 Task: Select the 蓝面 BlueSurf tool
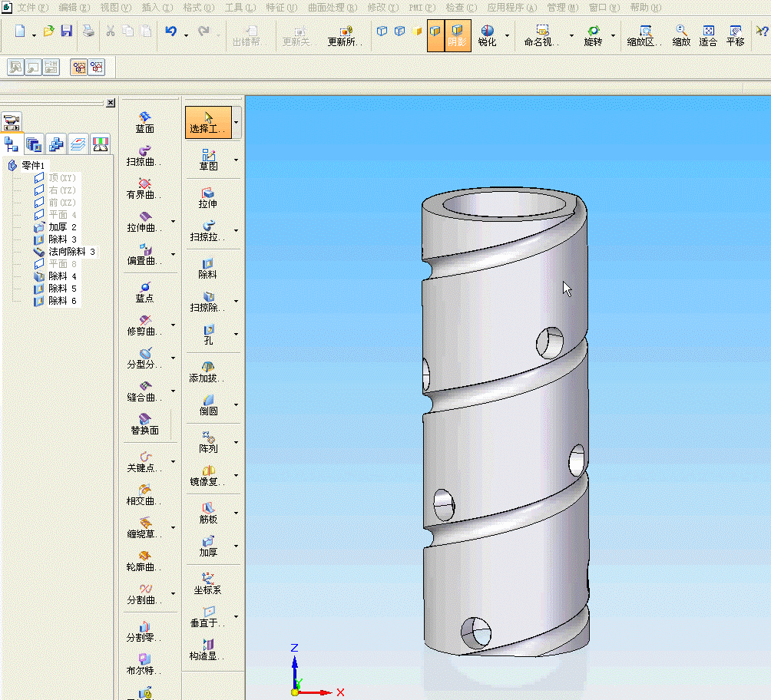click(144, 122)
